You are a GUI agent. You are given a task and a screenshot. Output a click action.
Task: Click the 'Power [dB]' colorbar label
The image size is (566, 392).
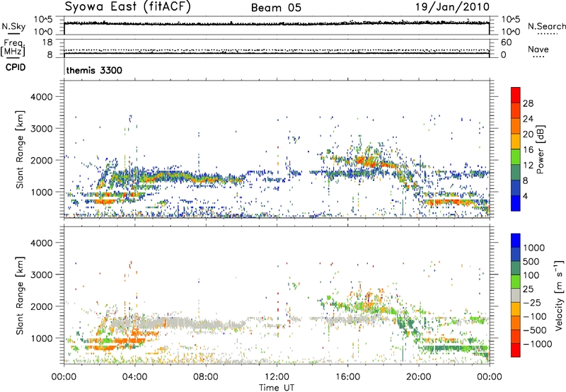tap(541, 149)
